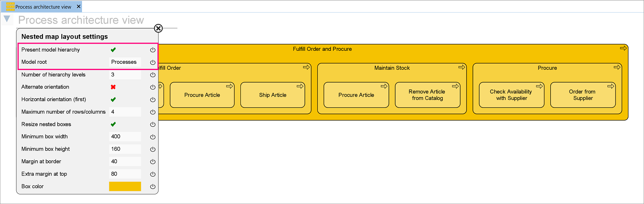Image resolution: width=644 pixels, height=204 pixels.
Task: Click reset icon next to Present model hierarchy
Action: (153, 50)
